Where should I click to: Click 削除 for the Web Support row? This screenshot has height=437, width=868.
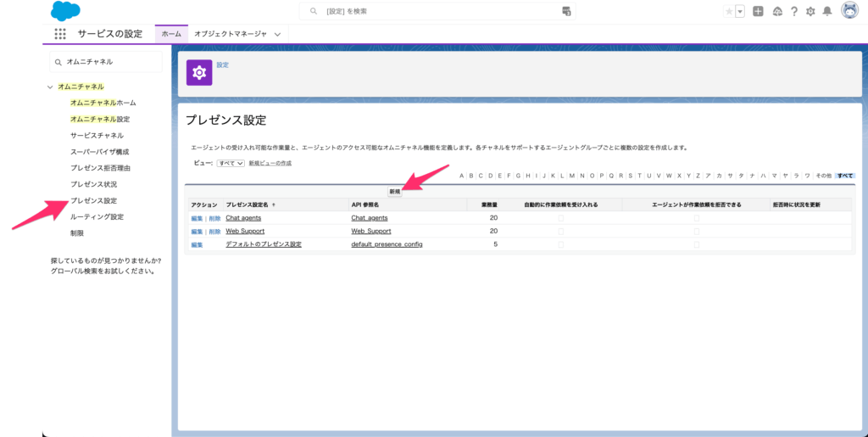coord(214,232)
